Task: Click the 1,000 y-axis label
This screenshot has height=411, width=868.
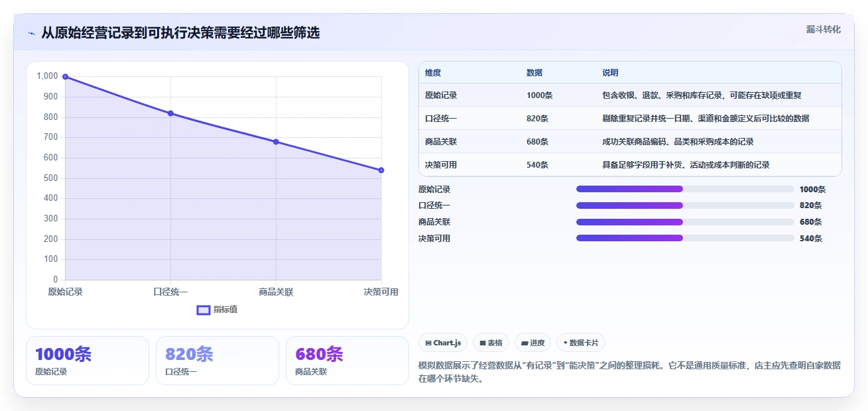Action: click(47, 76)
